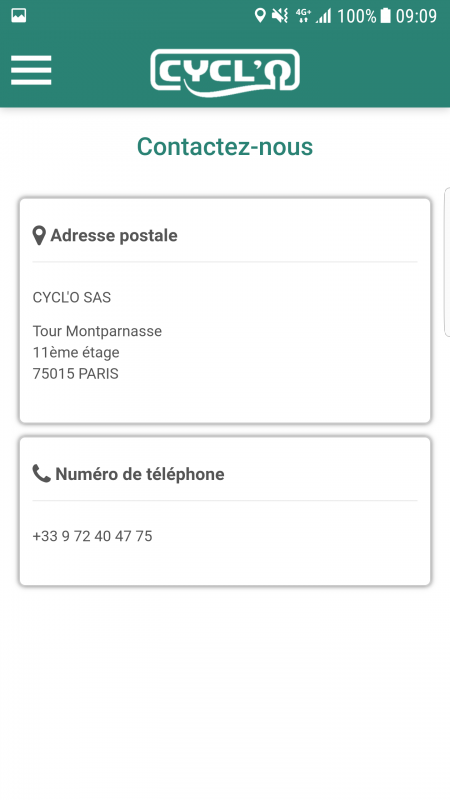The height and width of the screenshot is (800, 450).
Task: Select the CYCL'O SAS company name
Action: point(72,297)
